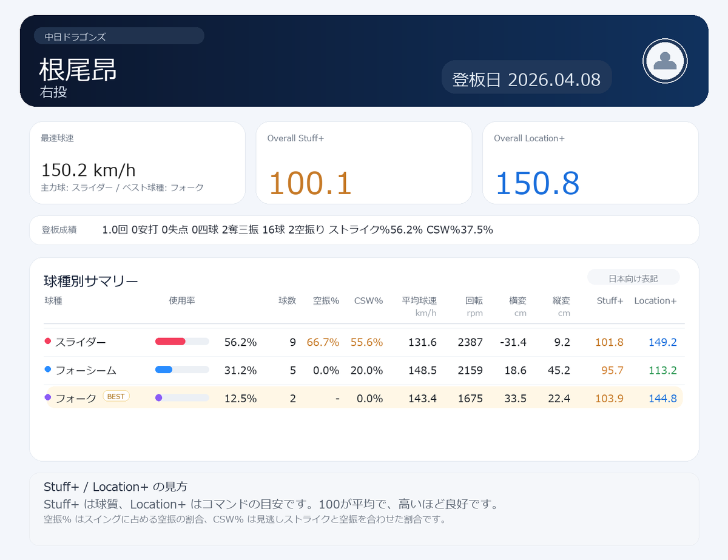Click the 66.7% whiff rate for スライダー

[323, 342]
